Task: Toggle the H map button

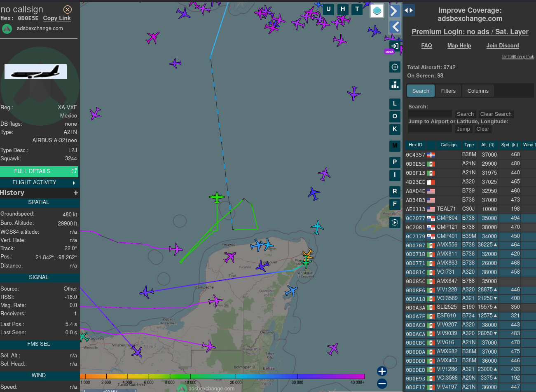Action: (343, 9)
